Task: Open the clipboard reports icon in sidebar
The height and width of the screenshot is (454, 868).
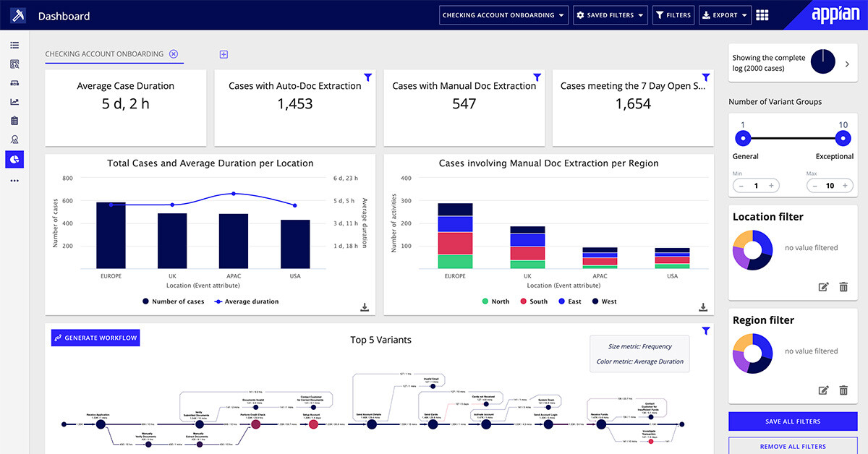Action: tap(14, 120)
